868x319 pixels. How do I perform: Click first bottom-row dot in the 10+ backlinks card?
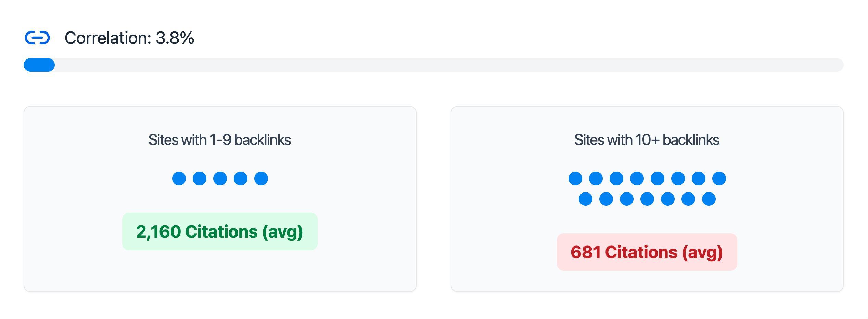(x=586, y=199)
